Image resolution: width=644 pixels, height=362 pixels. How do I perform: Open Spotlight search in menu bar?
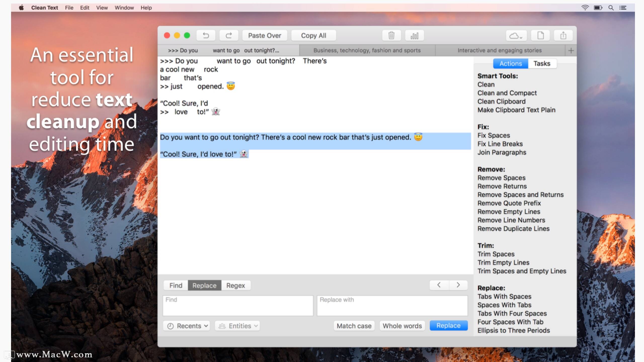click(611, 8)
